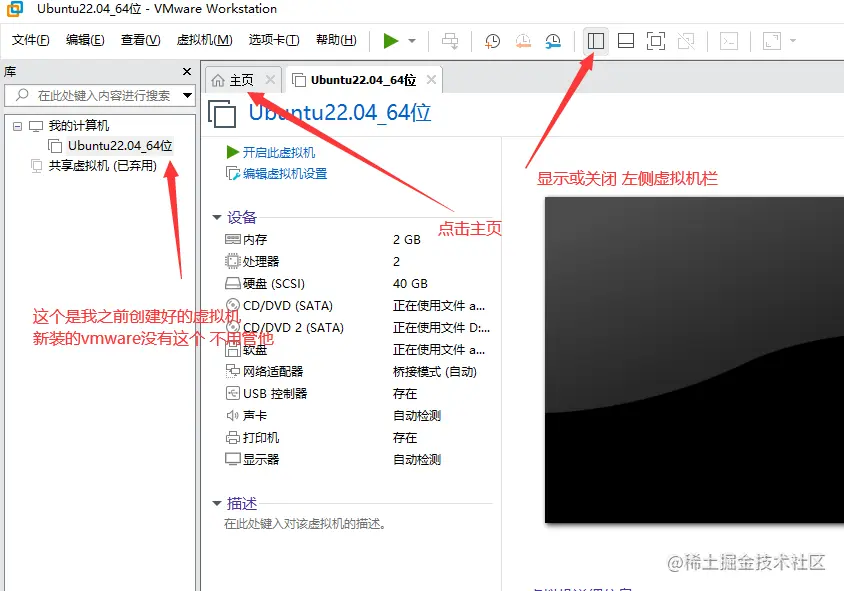Viewport: 844px width, 591px height.
Task: Open the snapshot manager icon
Action: [553, 41]
